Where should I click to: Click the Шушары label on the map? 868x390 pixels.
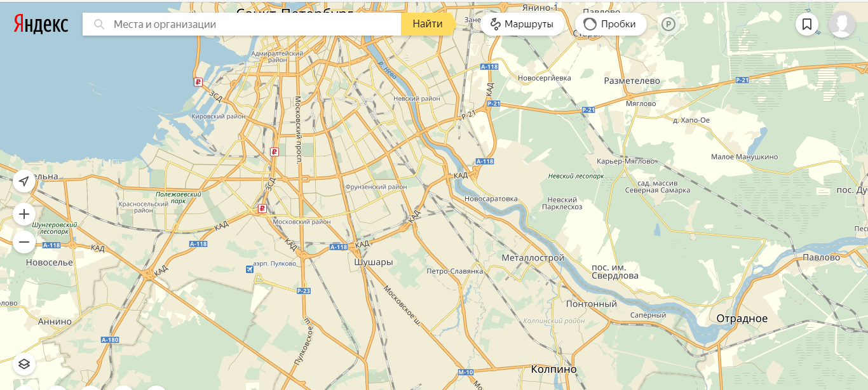pos(373,262)
